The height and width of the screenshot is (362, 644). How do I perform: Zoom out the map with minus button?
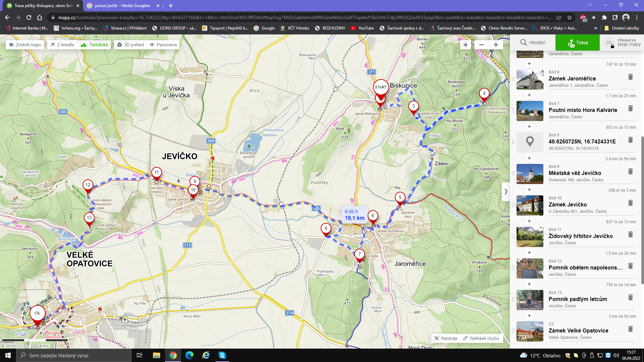click(481, 45)
